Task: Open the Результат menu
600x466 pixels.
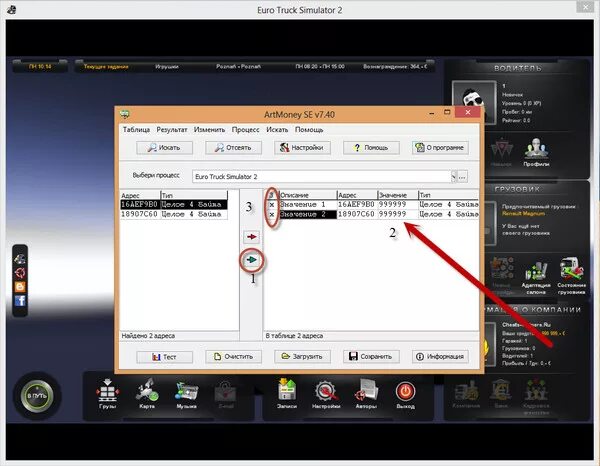Action: [x=172, y=130]
